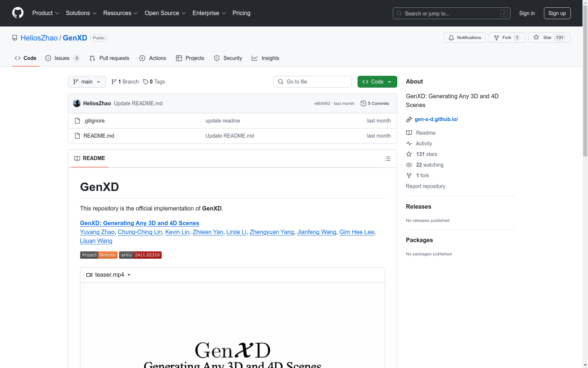Open the .gitignore file
Image resolution: width=588 pixels, height=368 pixels.
[94, 121]
